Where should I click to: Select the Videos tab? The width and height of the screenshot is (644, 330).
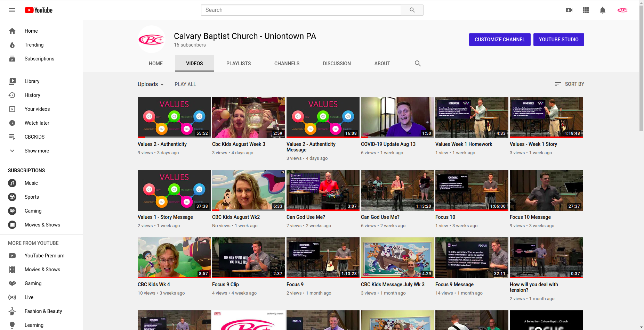194,64
